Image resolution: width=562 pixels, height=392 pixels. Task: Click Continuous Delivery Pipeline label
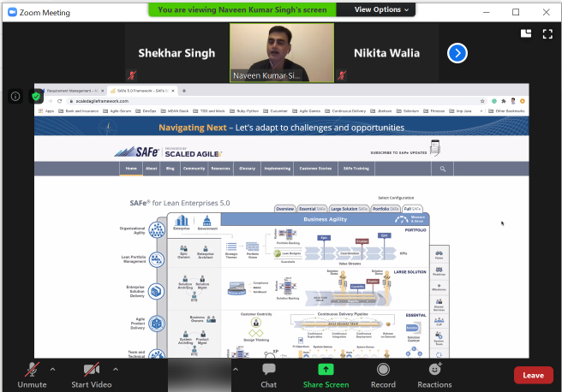[x=343, y=314]
